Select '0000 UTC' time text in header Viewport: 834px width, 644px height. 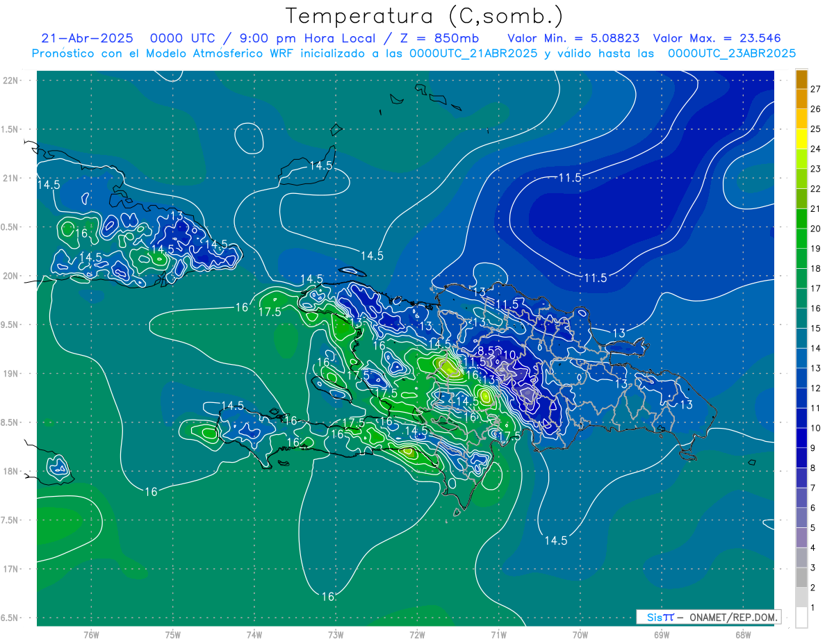(182, 38)
